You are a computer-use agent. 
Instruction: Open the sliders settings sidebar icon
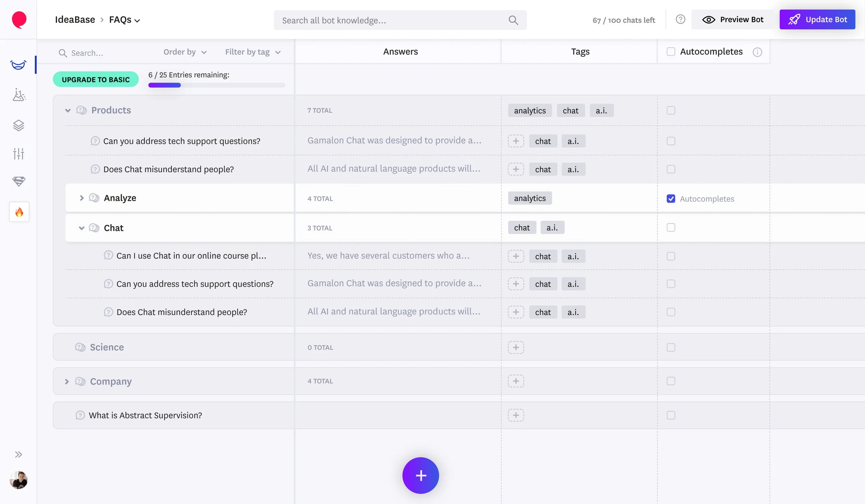pos(19,153)
